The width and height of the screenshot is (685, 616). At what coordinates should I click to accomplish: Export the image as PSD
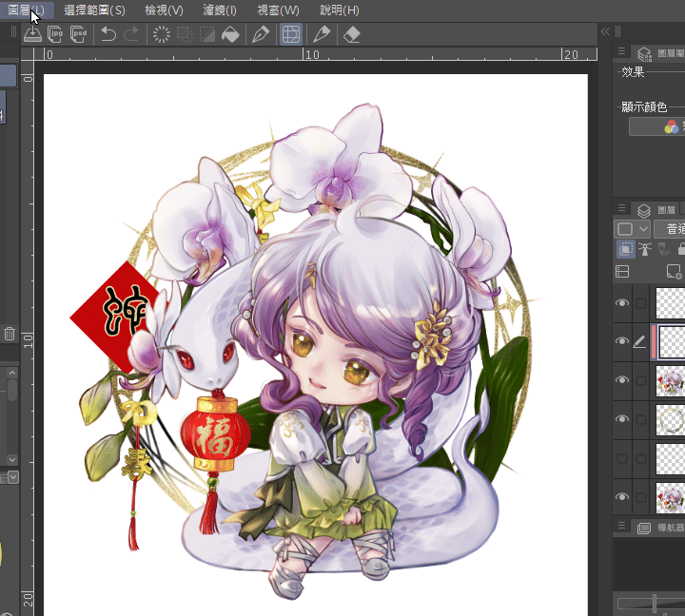click(79, 34)
